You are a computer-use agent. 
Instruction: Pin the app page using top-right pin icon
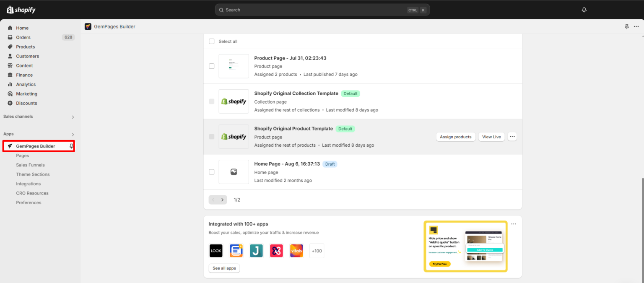point(627,26)
